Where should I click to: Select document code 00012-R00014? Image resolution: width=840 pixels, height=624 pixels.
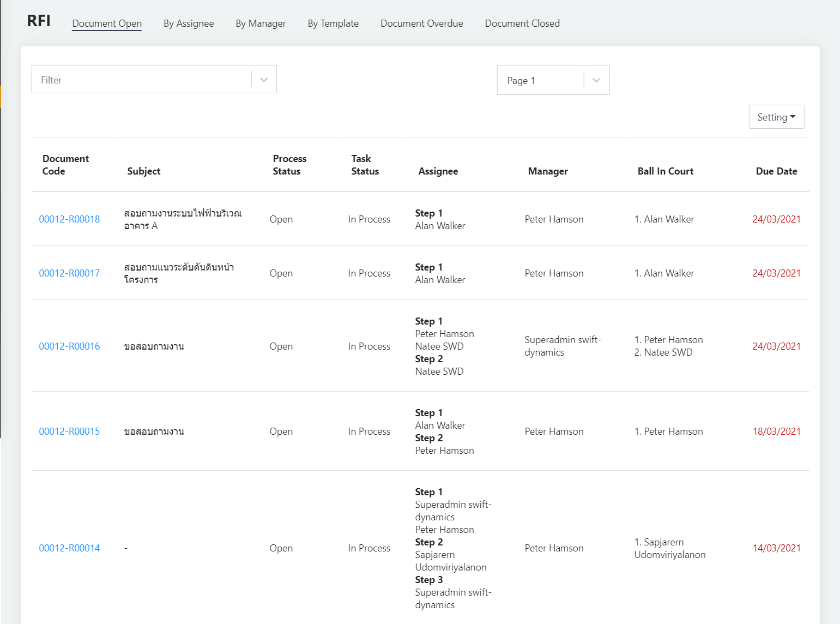(x=69, y=548)
